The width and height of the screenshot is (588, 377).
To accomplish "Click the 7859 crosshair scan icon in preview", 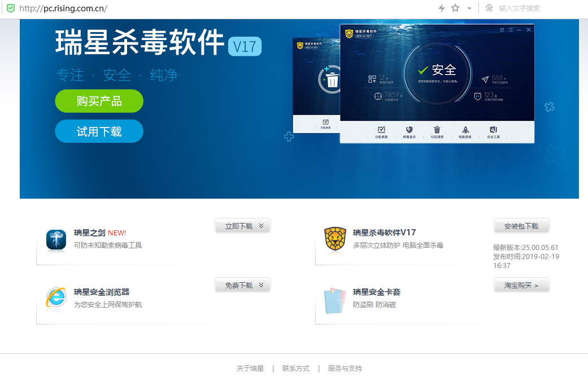I will (x=378, y=97).
